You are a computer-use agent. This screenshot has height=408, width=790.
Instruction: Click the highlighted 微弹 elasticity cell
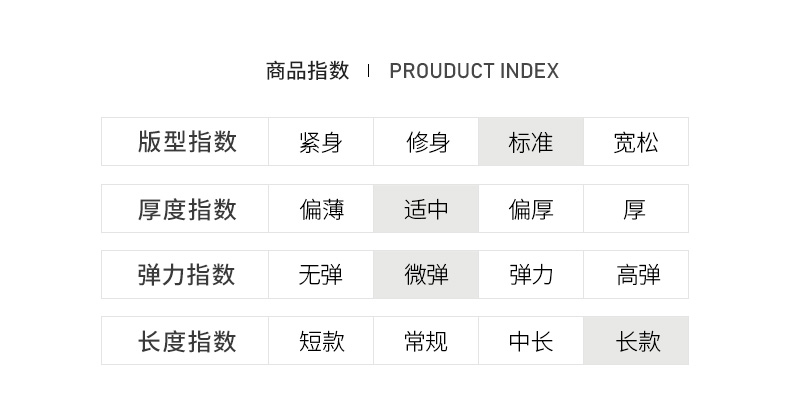coord(427,275)
